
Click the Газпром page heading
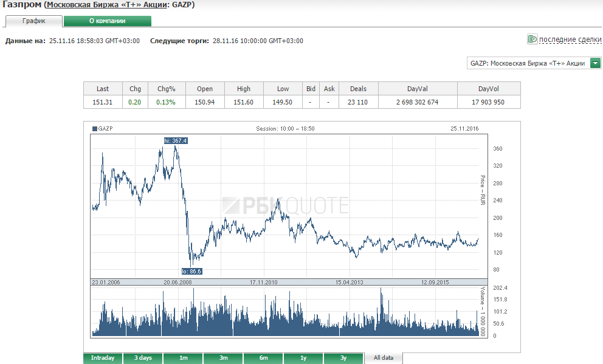[x=21, y=5]
